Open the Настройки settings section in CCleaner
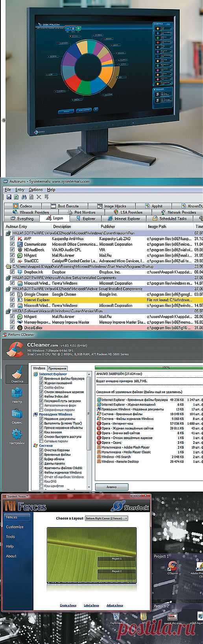203x644 pixels. pyautogui.click(x=17, y=436)
